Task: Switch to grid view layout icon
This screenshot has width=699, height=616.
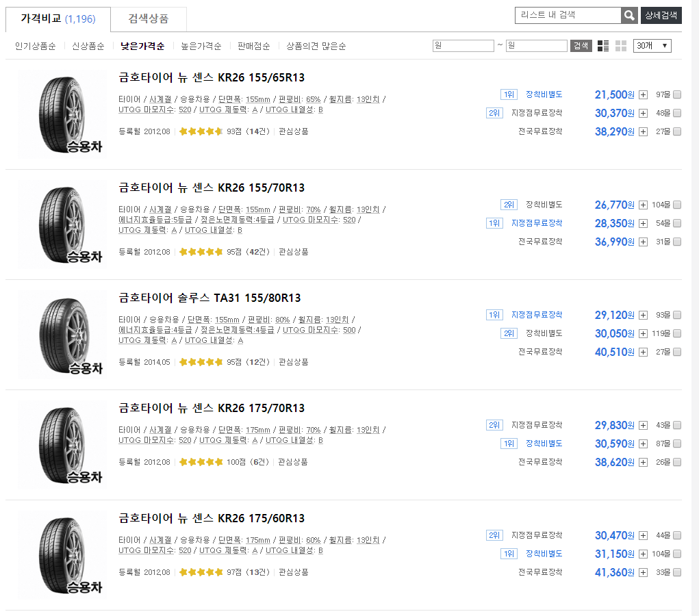Action: pyautogui.click(x=621, y=46)
